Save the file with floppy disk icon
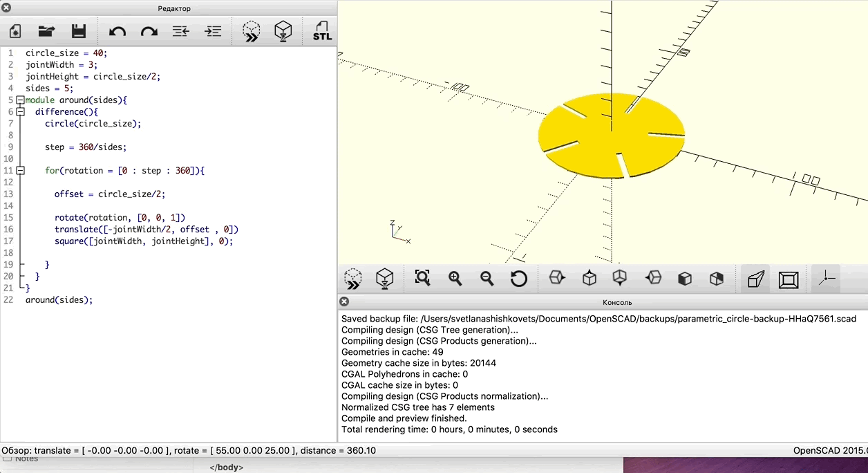 [79, 31]
